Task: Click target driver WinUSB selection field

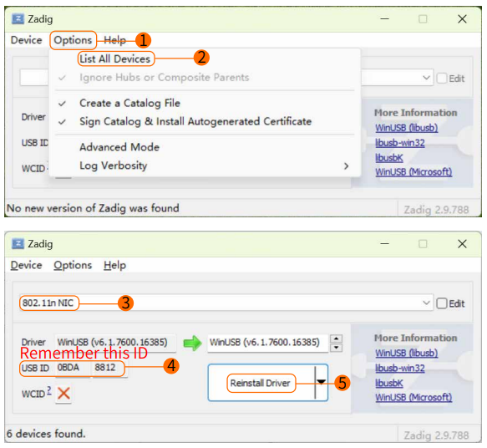Action: (x=267, y=343)
